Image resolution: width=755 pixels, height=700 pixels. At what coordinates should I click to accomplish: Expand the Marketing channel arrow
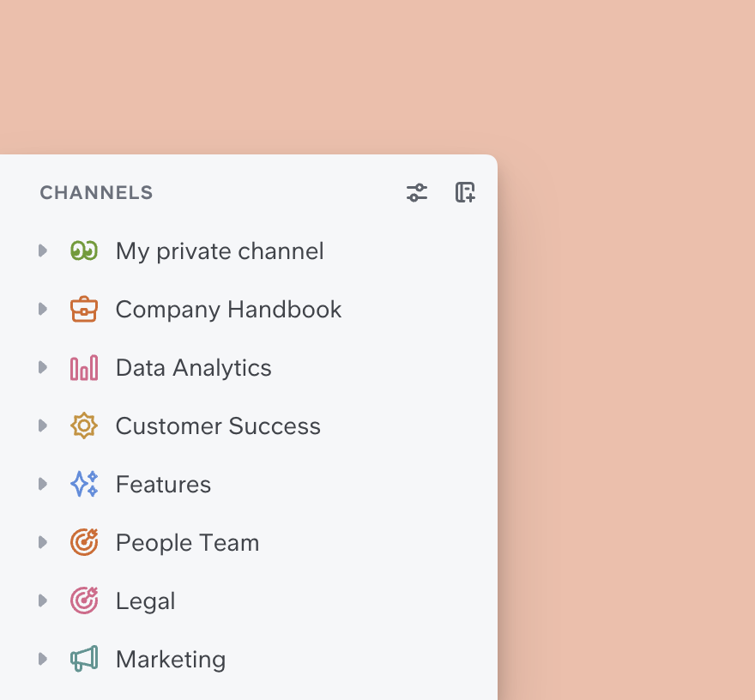[x=42, y=659]
